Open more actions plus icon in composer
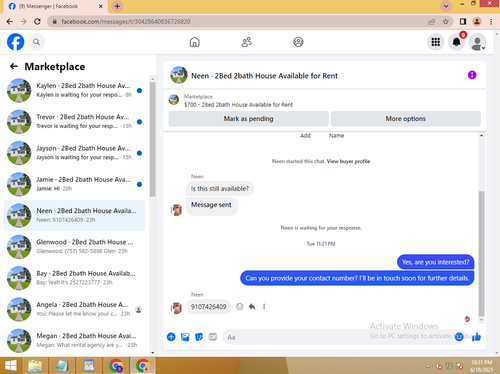 171,337
